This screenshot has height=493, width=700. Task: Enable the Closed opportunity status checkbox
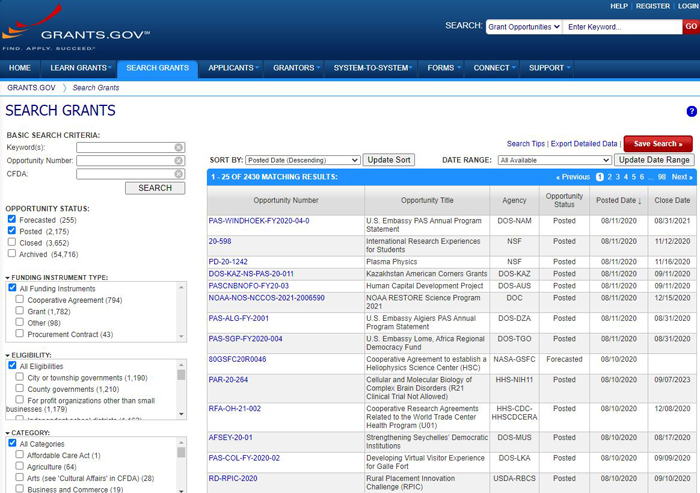coord(12,243)
